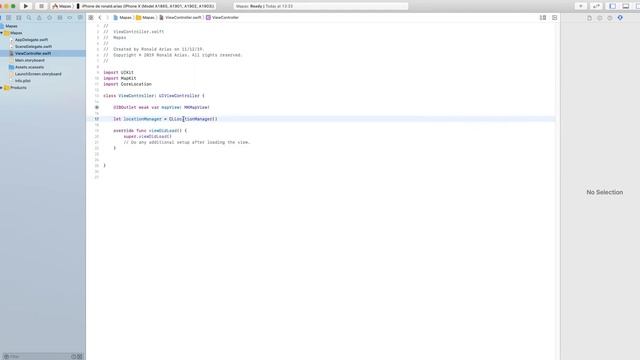The width and height of the screenshot is (640, 360).
Task: Click the Do any additional setup comment
Action: [x=187, y=142]
